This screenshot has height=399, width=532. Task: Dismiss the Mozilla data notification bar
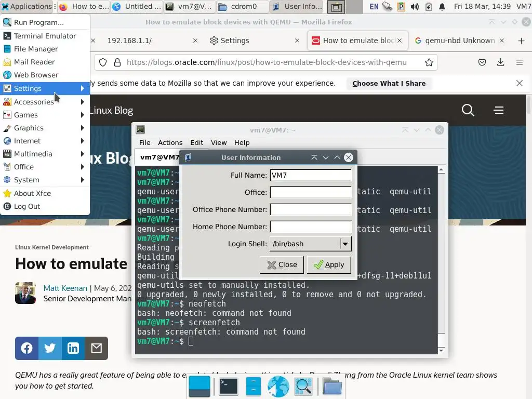520,84
